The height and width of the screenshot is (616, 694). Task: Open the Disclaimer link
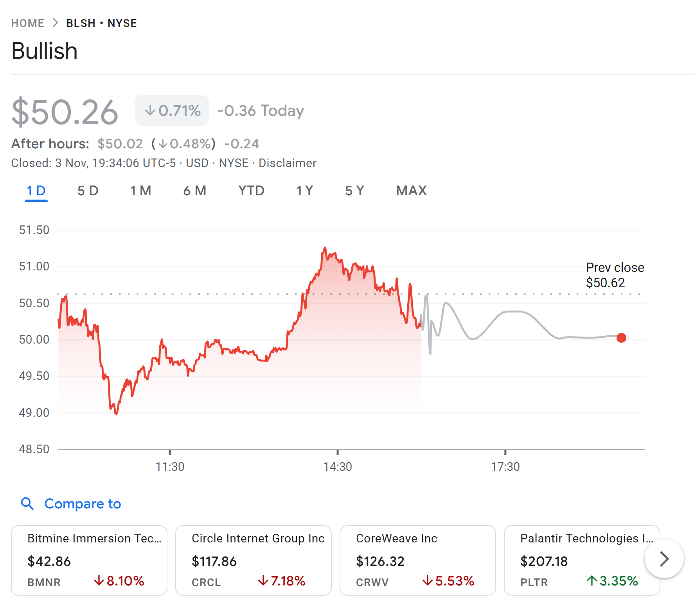click(x=287, y=163)
